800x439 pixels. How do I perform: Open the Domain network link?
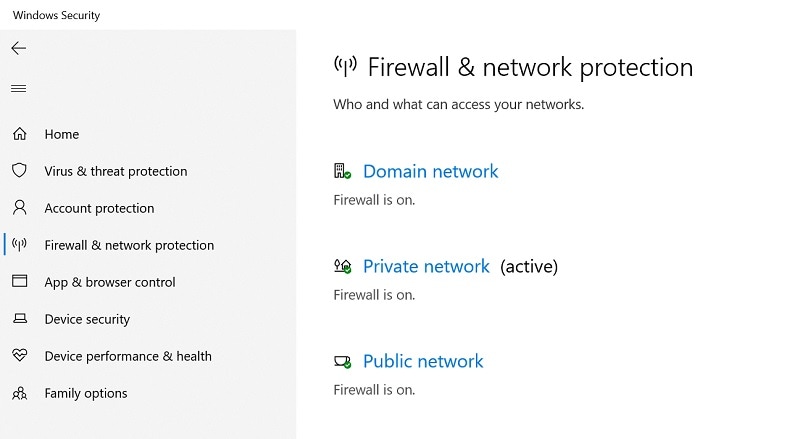tap(430, 172)
